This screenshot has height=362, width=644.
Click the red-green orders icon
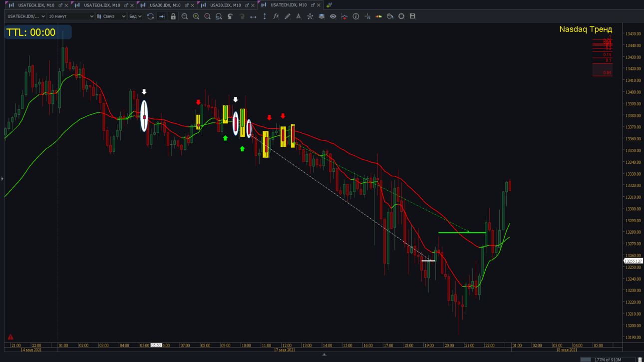click(379, 16)
